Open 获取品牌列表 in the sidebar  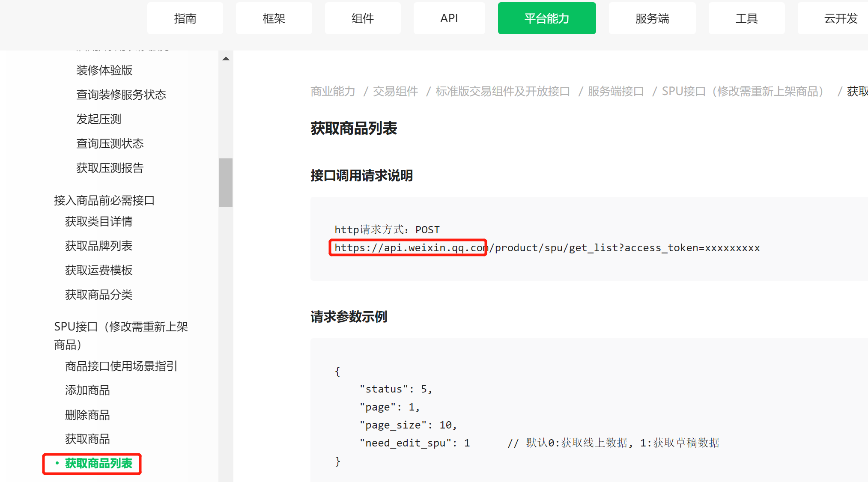click(98, 246)
